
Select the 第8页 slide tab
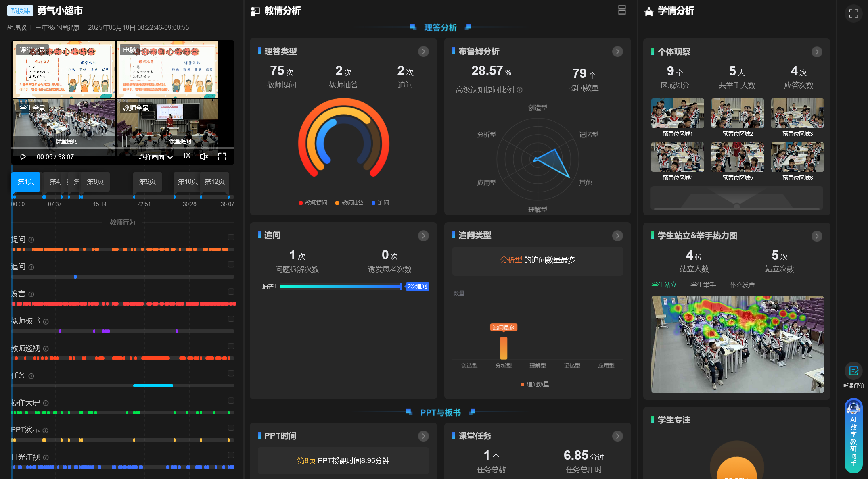coord(95,182)
